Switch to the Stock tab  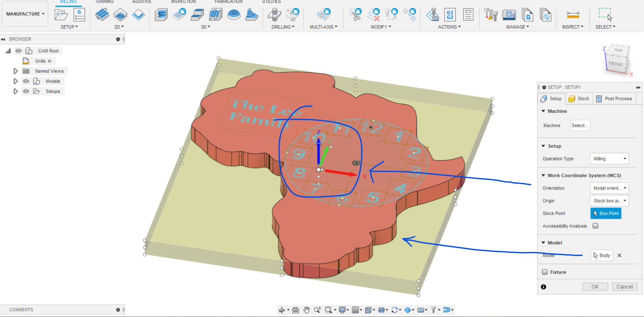[x=579, y=99]
